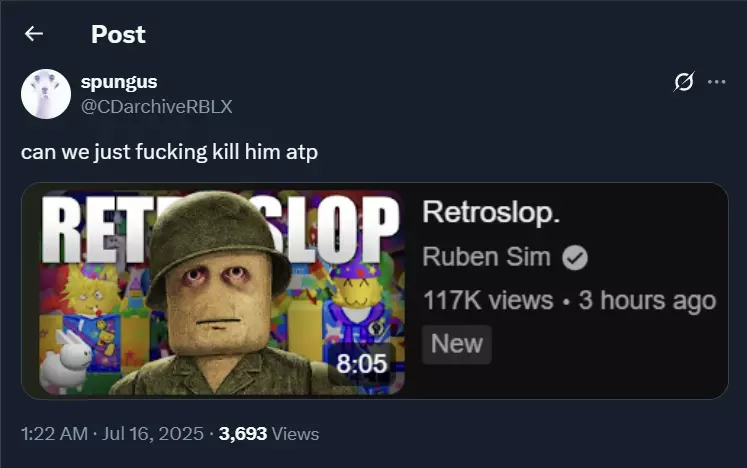This screenshot has height=468, width=747.
Task: Click the white bunny in the thumbnail
Action: 65,361
